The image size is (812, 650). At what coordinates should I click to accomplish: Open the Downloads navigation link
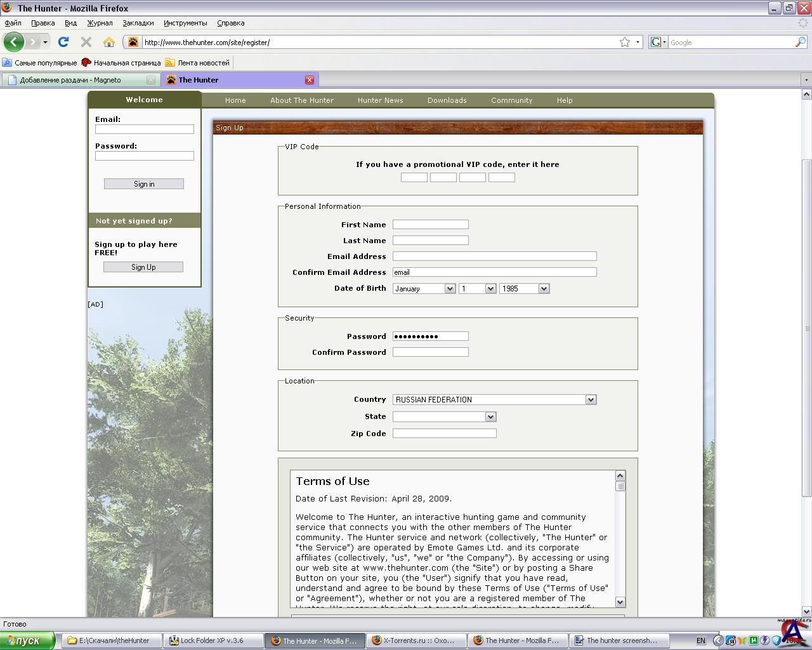click(447, 100)
